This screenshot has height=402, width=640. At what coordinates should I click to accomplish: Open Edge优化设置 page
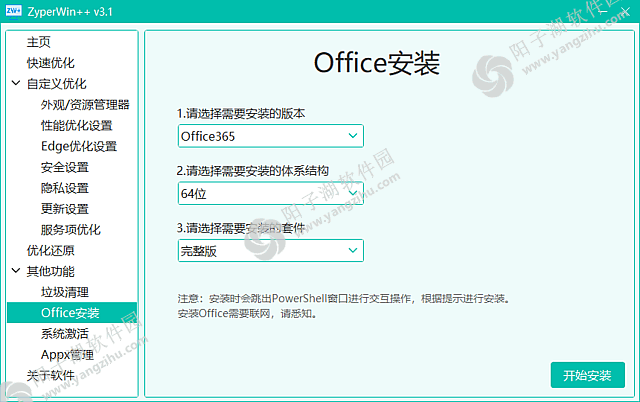click(79, 146)
